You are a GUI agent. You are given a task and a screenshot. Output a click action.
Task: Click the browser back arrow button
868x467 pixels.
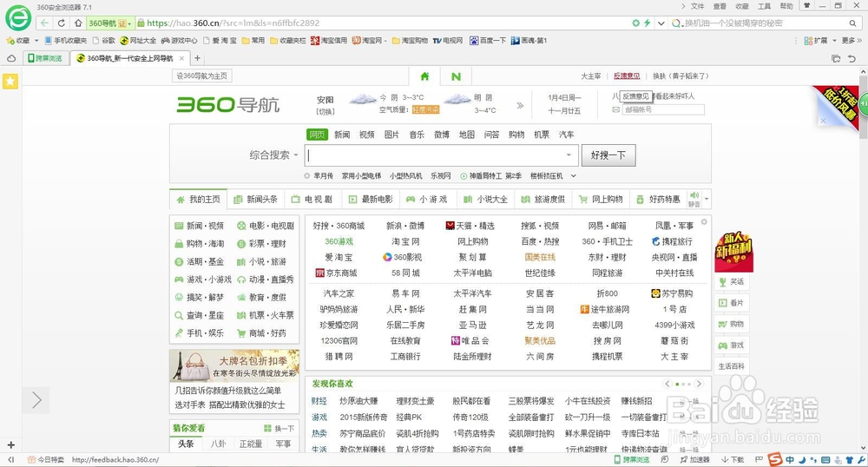click(44, 23)
